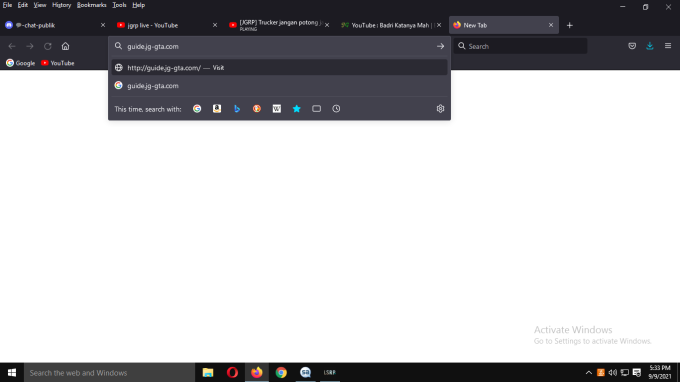Image resolution: width=680 pixels, height=382 pixels.
Task: Click the toolbar Search box
Action: pos(520,46)
